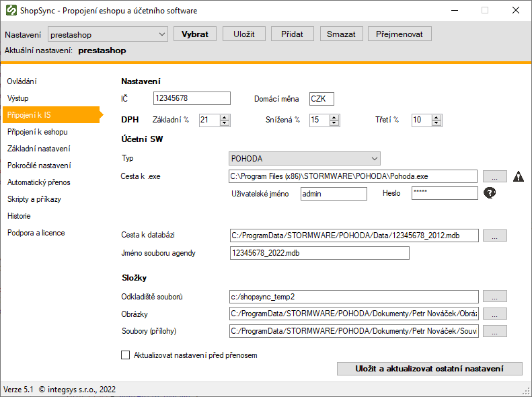Click the help question mark icon near Heslo
This screenshot has height=397, width=532.
click(x=490, y=194)
